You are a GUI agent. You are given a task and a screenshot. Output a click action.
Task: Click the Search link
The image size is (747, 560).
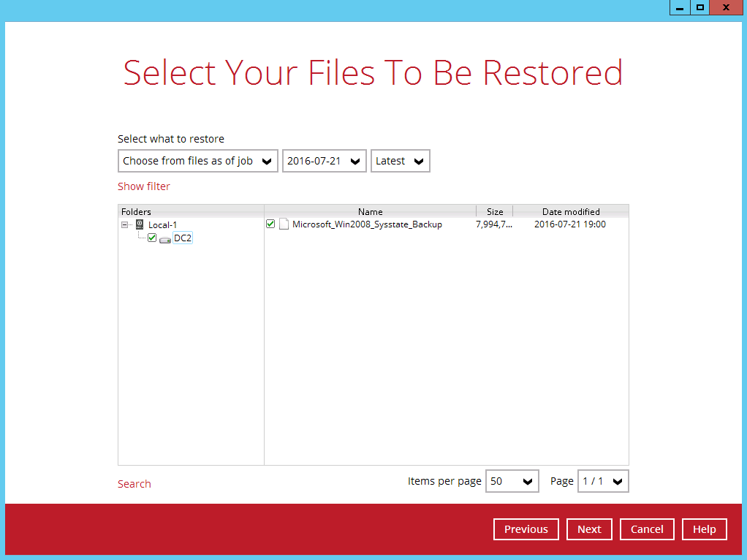[x=134, y=484]
